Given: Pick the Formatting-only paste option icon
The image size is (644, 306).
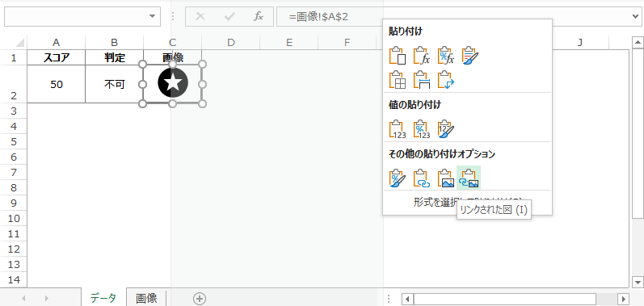Looking at the screenshot, I should tap(398, 178).
